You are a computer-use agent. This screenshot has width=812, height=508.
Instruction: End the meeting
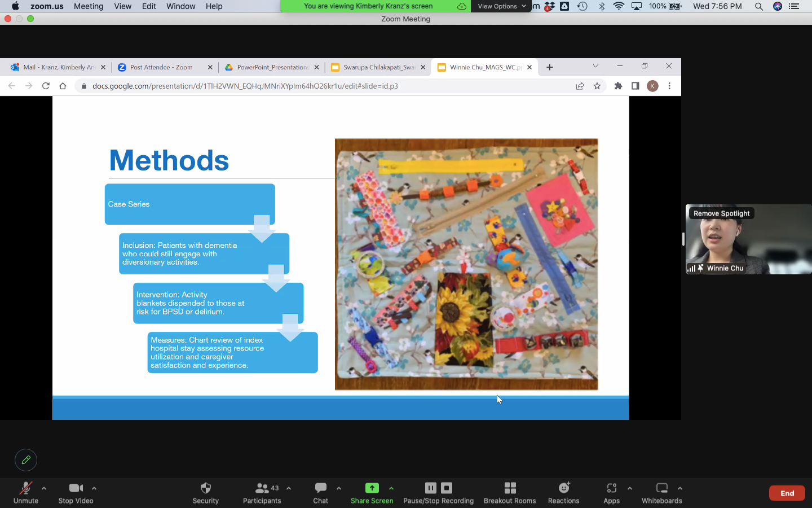point(787,493)
